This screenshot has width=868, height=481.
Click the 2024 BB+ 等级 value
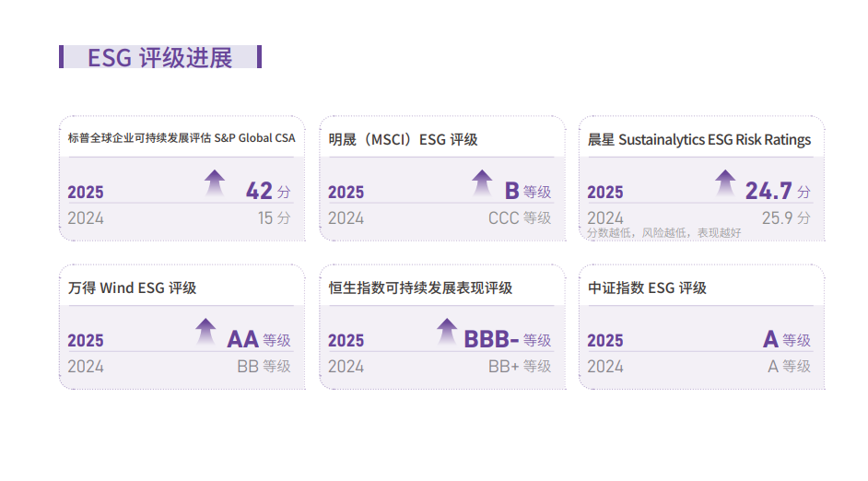click(x=520, y=366)
